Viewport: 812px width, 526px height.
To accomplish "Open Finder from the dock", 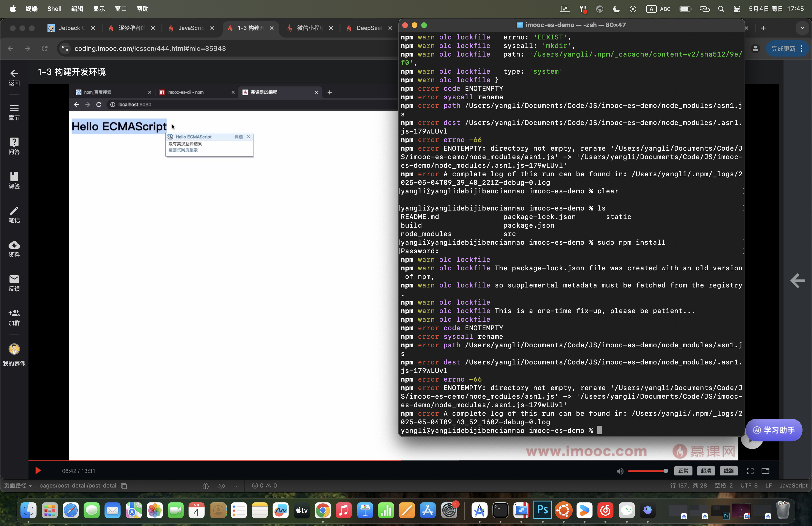I will point(29,510).
